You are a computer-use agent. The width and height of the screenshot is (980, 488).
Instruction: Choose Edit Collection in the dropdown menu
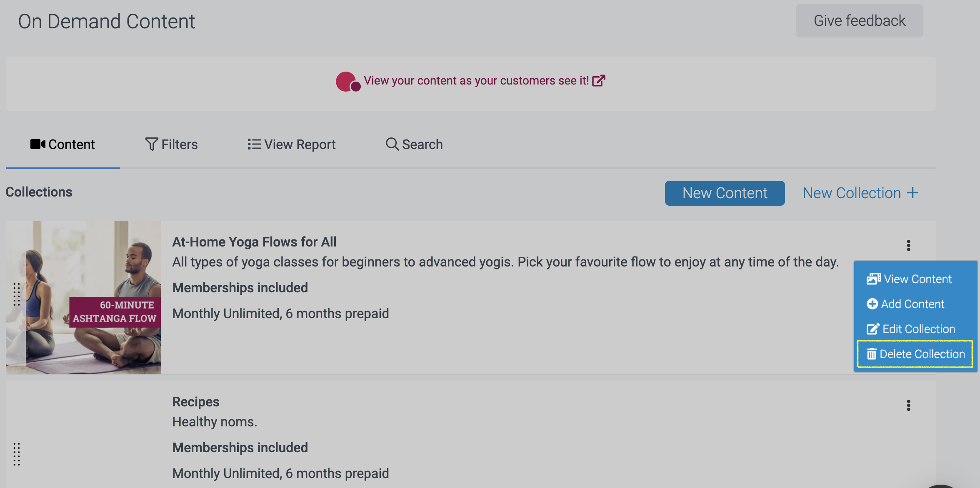[x=911, y=329]
